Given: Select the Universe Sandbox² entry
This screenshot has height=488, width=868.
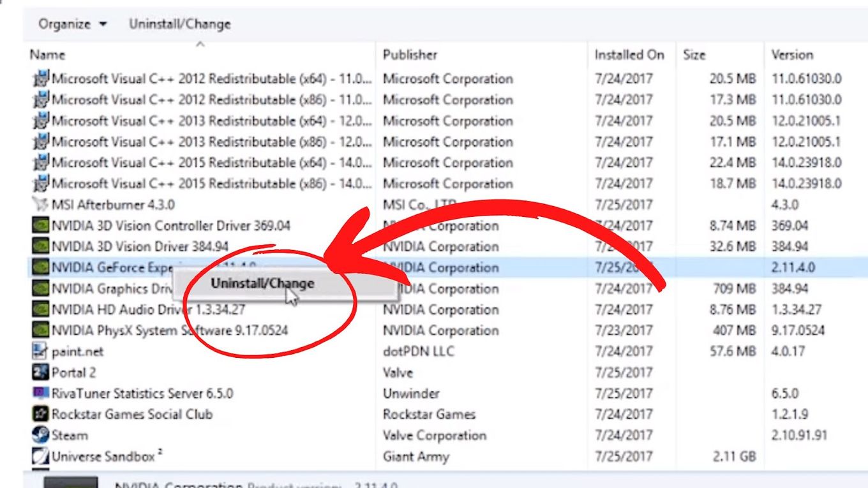Looking at the screenshot, I should (x=107, y=456).
